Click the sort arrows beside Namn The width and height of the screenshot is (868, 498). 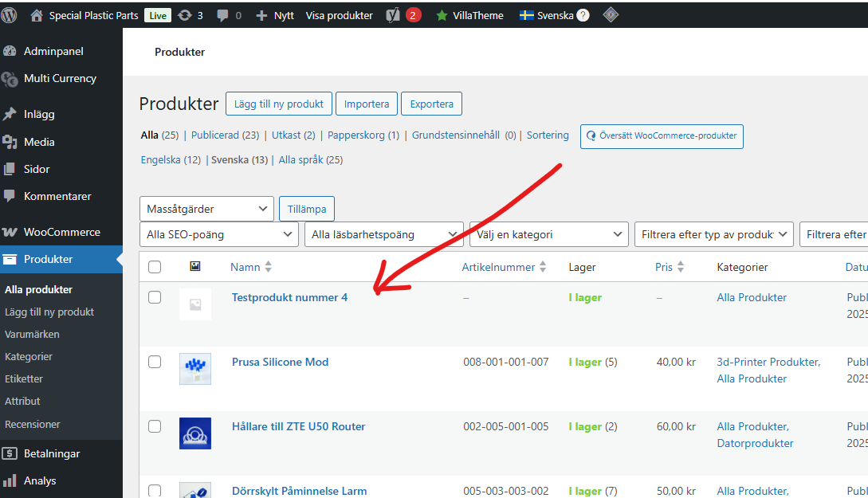268,267
